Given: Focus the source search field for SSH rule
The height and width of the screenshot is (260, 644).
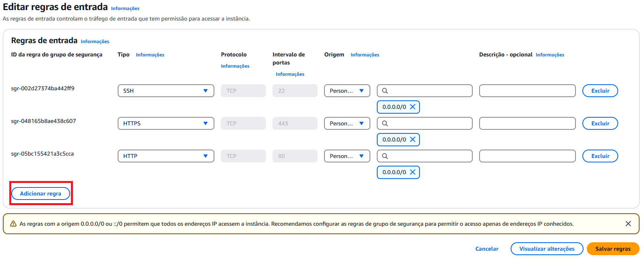Looking at the screenshot, I should (x=425, y=91).
